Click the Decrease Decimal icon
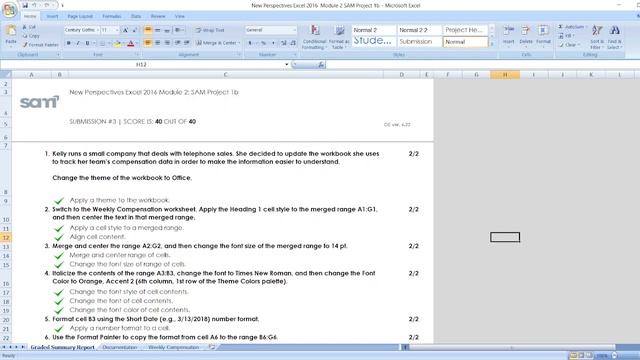640x360 pixels. pos(293,43)
